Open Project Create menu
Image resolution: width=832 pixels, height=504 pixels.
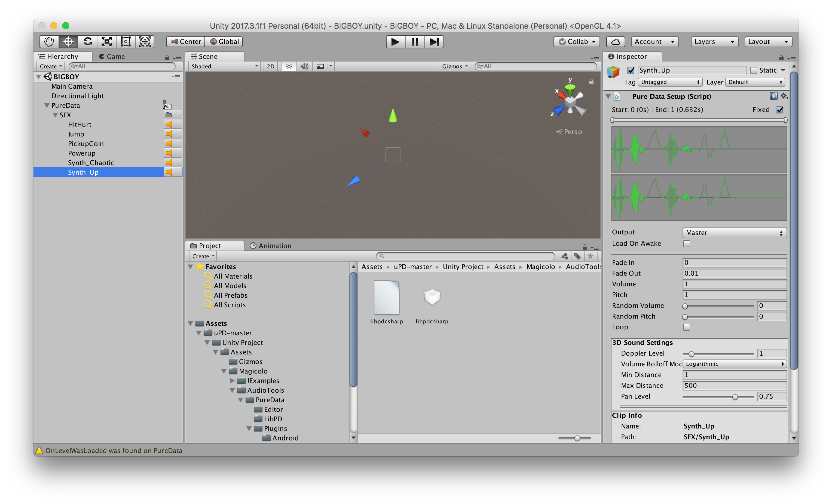click(203, 256)
